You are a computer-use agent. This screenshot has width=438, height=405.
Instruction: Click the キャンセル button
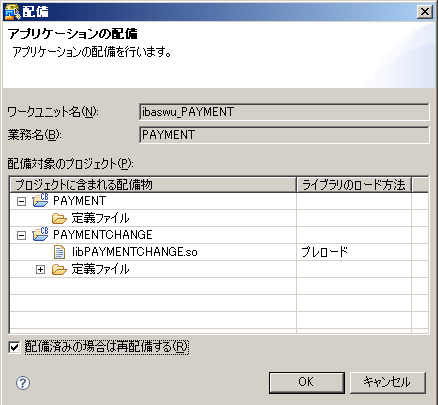pos(388,382)
